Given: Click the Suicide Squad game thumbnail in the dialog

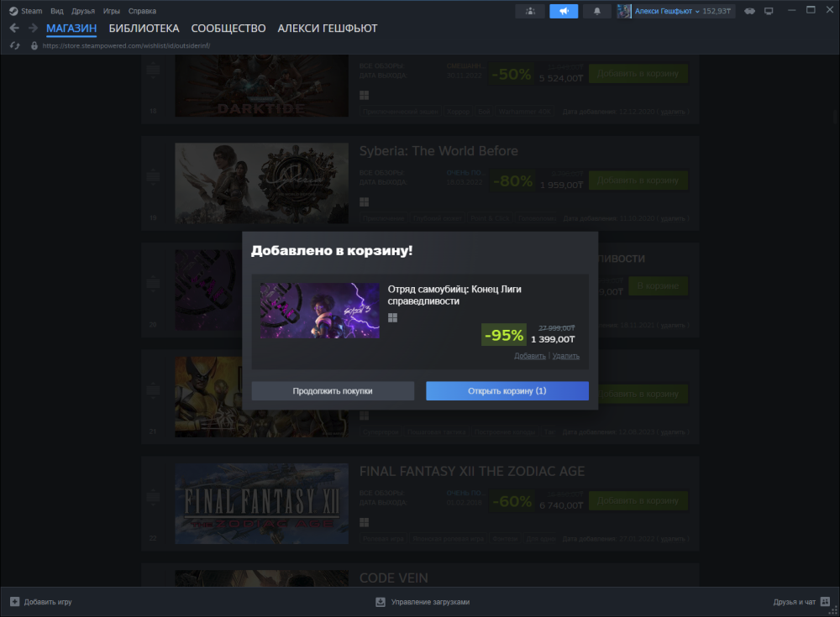Looking at the screenshot, I should coord(319,311).
